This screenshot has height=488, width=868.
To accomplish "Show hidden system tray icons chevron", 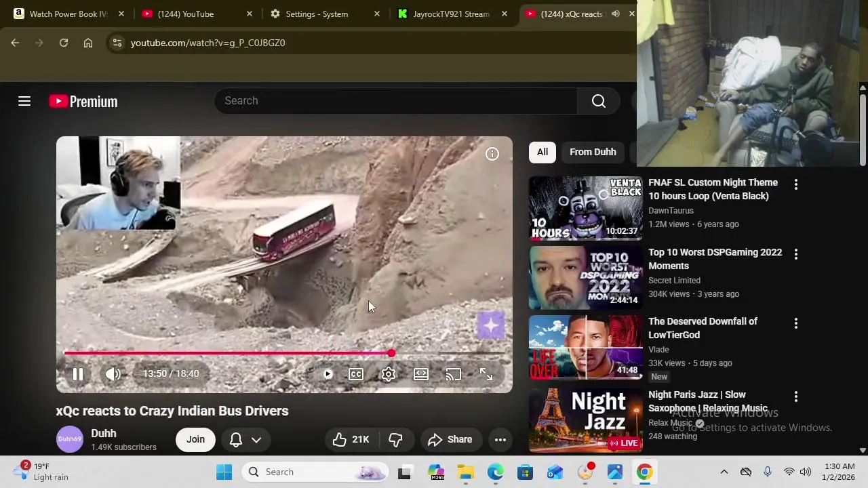I will tap(724, 472).
